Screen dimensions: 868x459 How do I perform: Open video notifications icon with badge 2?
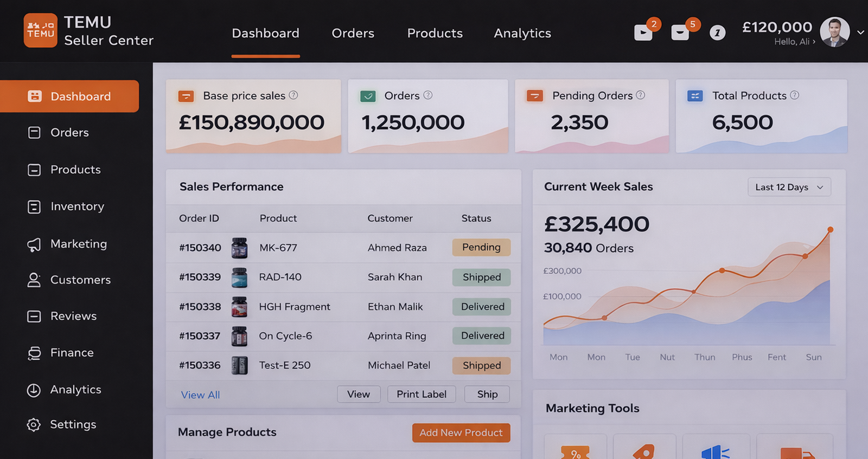(643, 33)
